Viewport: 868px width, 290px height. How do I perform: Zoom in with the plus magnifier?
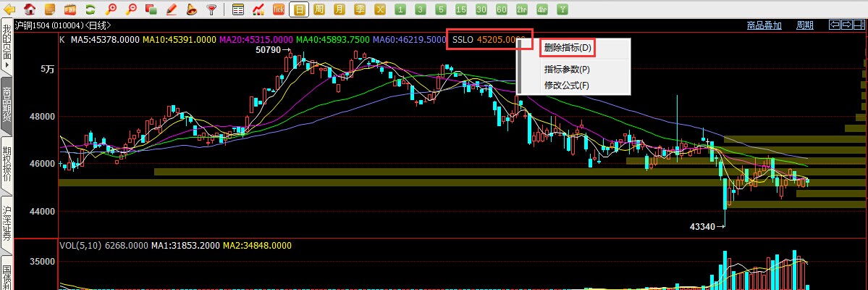(x=111, y=9)
